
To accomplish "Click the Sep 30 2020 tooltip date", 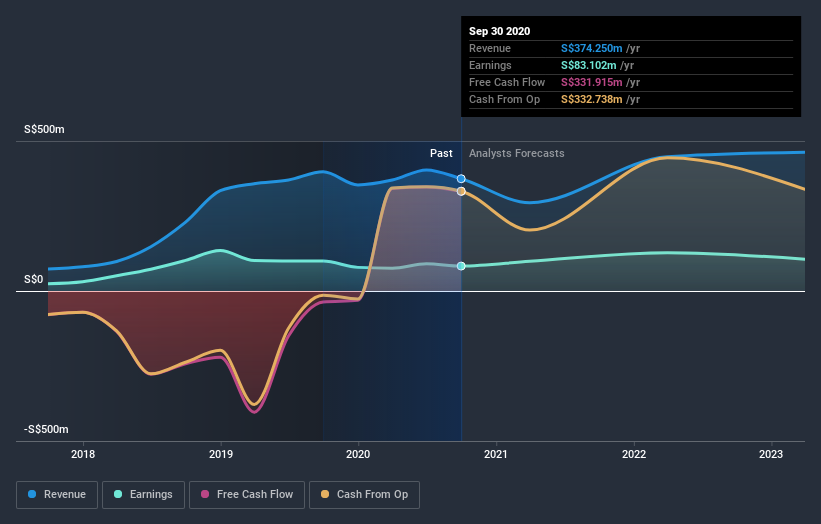I will 500,31.
